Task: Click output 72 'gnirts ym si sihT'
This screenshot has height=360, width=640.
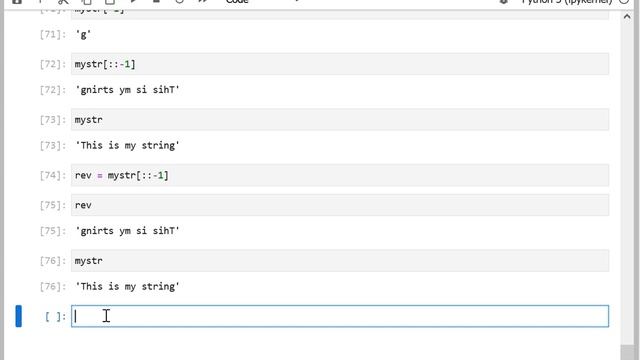Action: [127, 90]
